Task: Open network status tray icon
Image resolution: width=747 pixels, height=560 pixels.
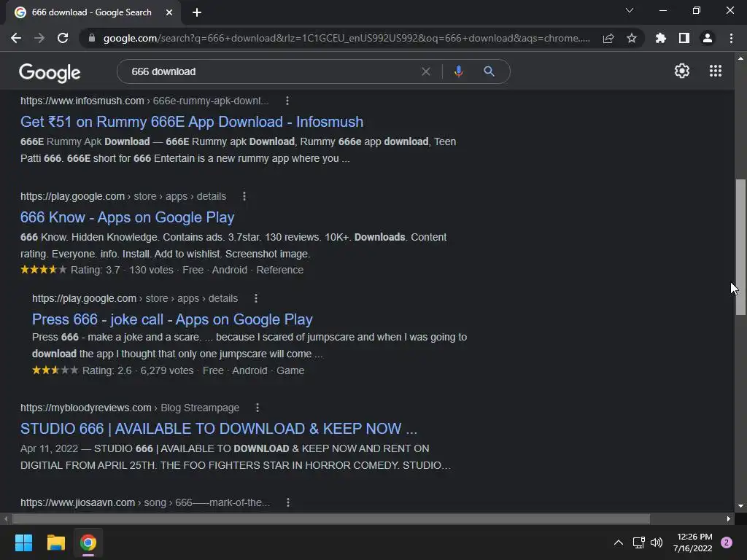Action: [x=638, y=542]
